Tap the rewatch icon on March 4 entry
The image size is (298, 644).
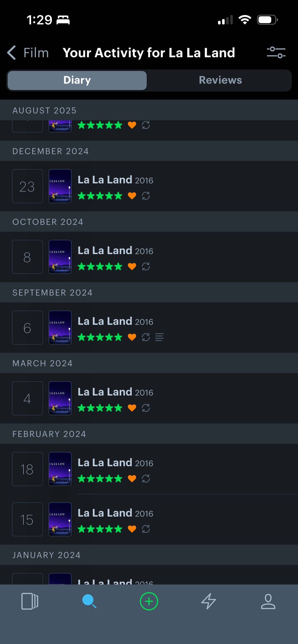(x=146, y=408)
